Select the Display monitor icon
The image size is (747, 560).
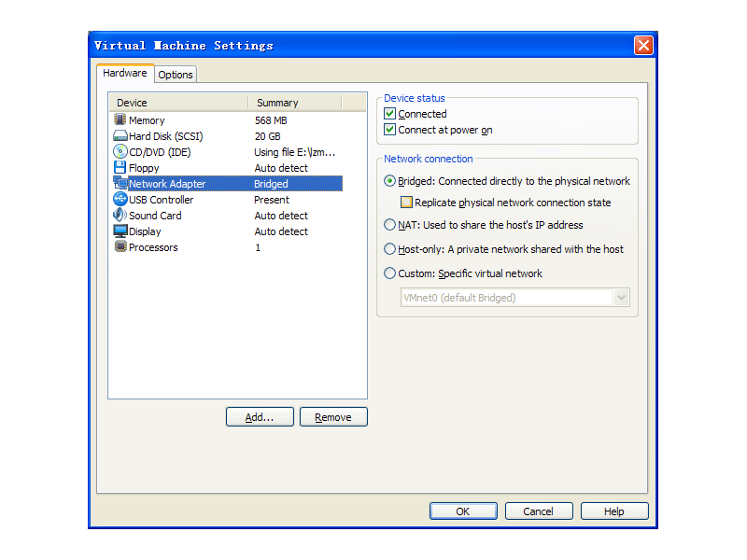pos(120,231)
